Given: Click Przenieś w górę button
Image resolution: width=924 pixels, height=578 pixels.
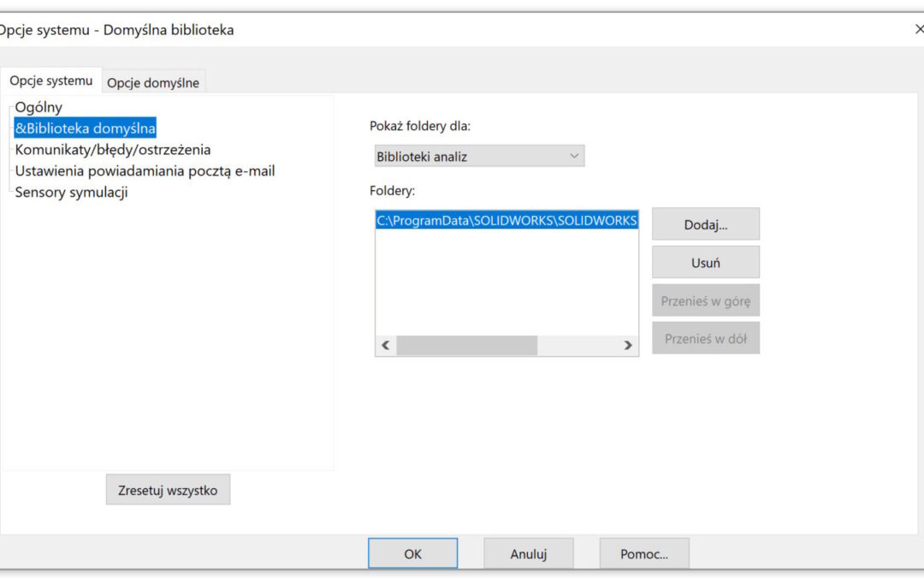Looking at the screenshot, I should (x=705, y=301).
